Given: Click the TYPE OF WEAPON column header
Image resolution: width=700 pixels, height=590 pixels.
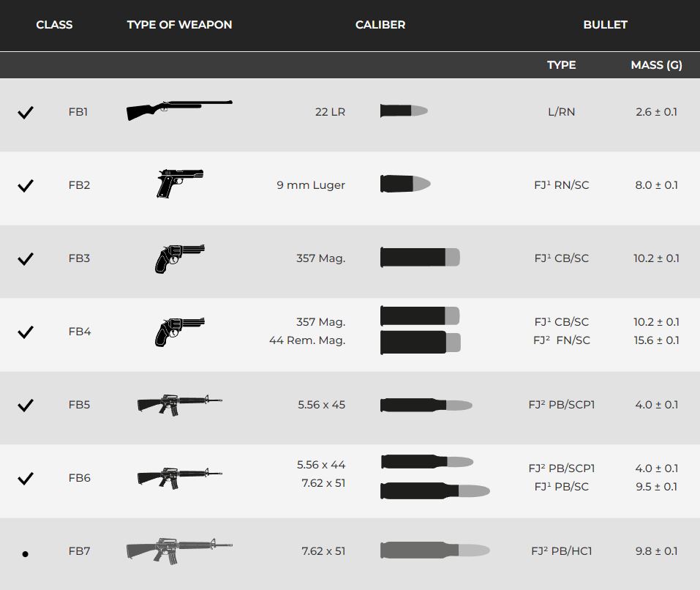Looking at the screenshot, I should point(179,25).
